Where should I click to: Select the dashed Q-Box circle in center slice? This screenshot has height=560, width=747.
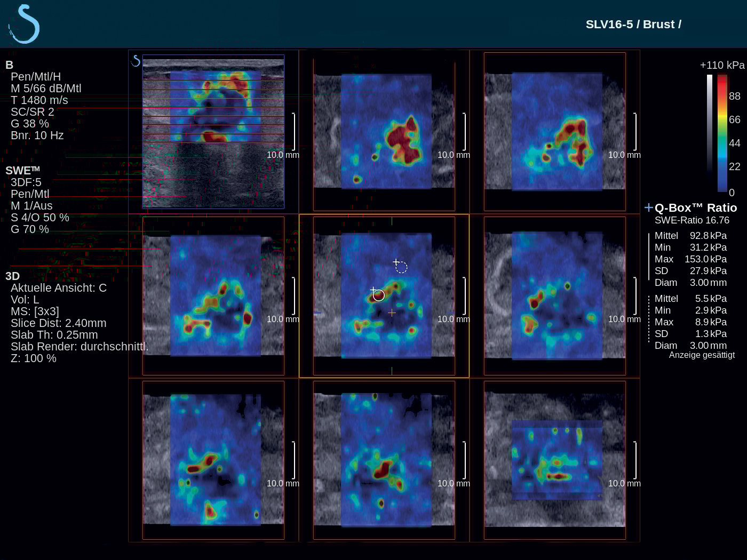[x=402, y=268]
